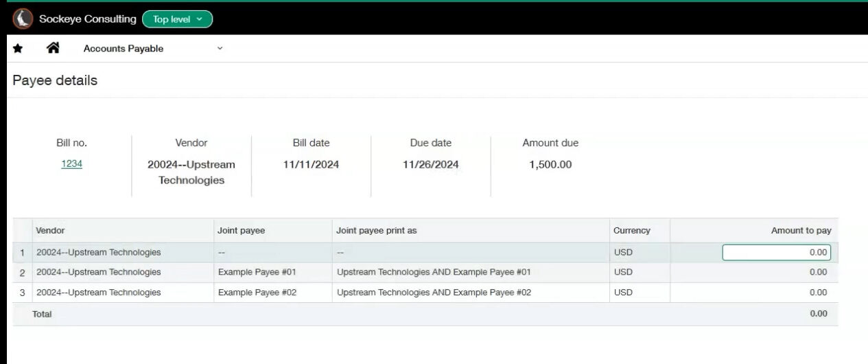Click the amount 0.00 in Example Payee #02 row

[818, 293]
